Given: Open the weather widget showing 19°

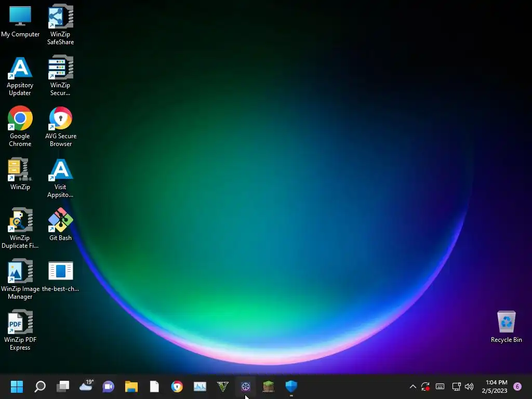Looking at the screenshot, I should coord(86,387).
